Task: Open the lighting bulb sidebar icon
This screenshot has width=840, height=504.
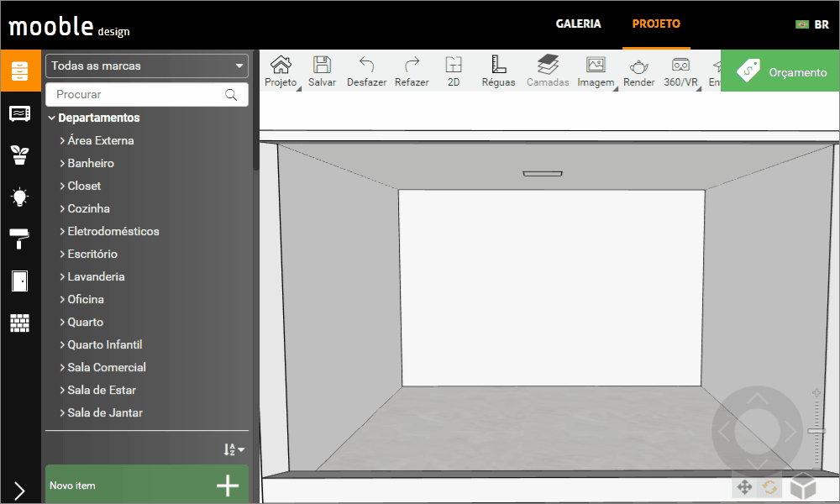Action: (20, 197)
